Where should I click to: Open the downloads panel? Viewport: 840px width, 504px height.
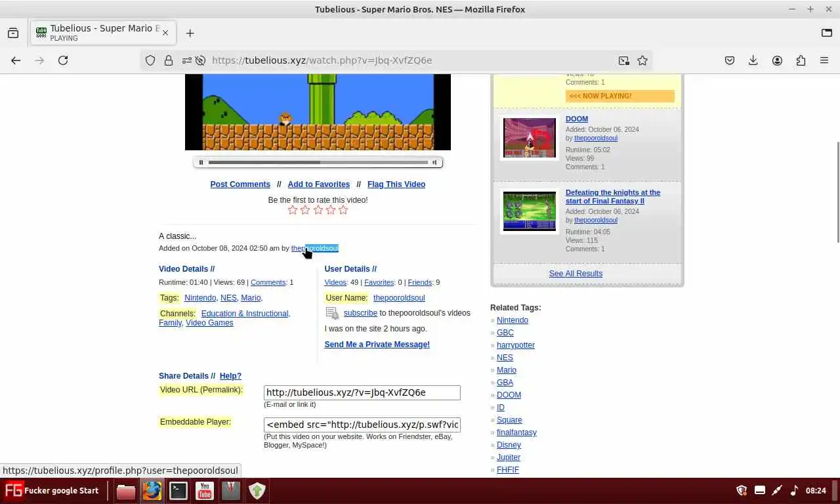pyautogui.click(x=753, y=60)
